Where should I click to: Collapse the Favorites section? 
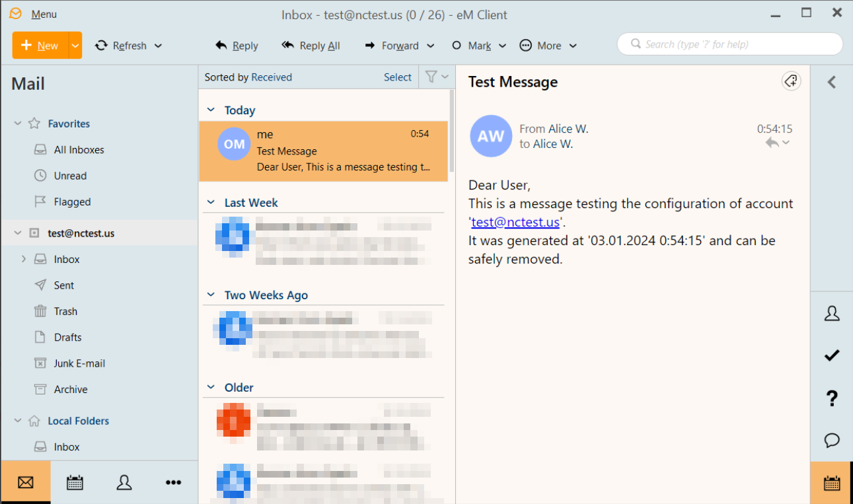pyautogui.click(x=19, y=124)
